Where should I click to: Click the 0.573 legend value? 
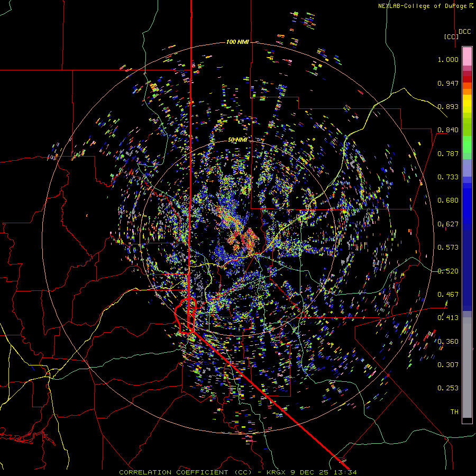(x=448, y=248)
